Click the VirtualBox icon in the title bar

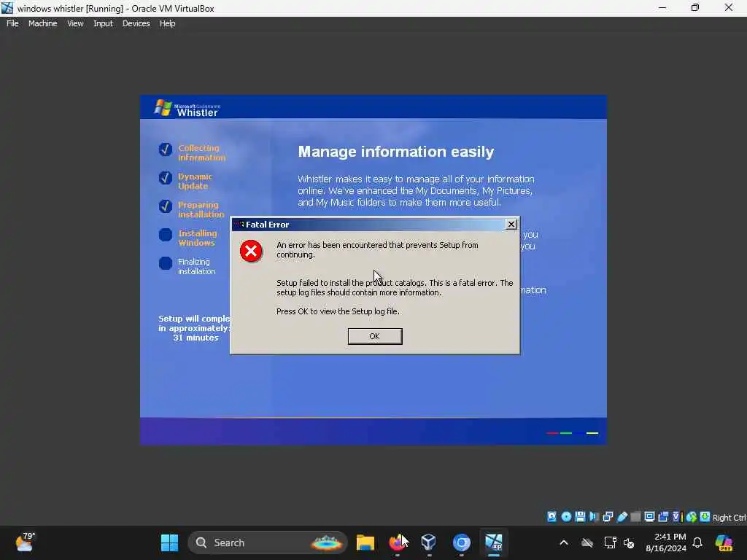(x=7, y=7)
